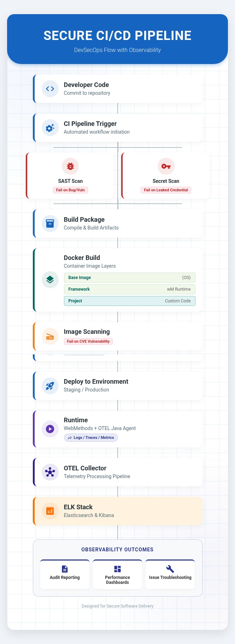Click the Compile & Build Artifacts text
235x644 pixels.
click(x=91, y=228)
